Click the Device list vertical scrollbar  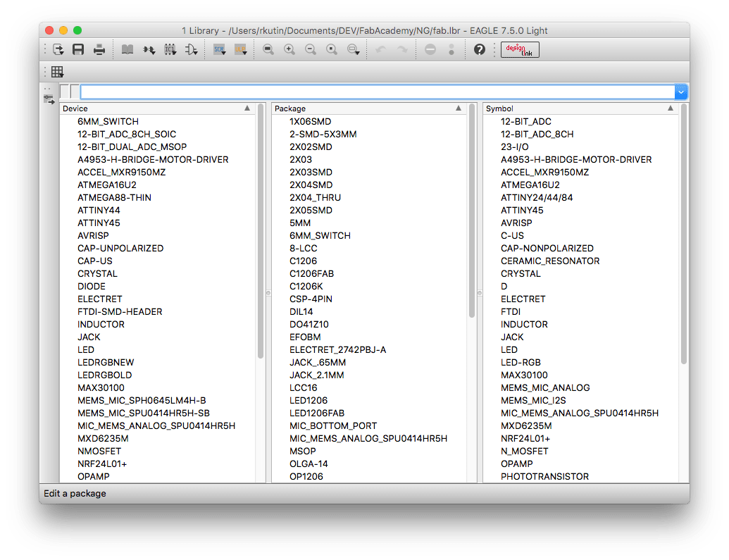tap(261, 231)
